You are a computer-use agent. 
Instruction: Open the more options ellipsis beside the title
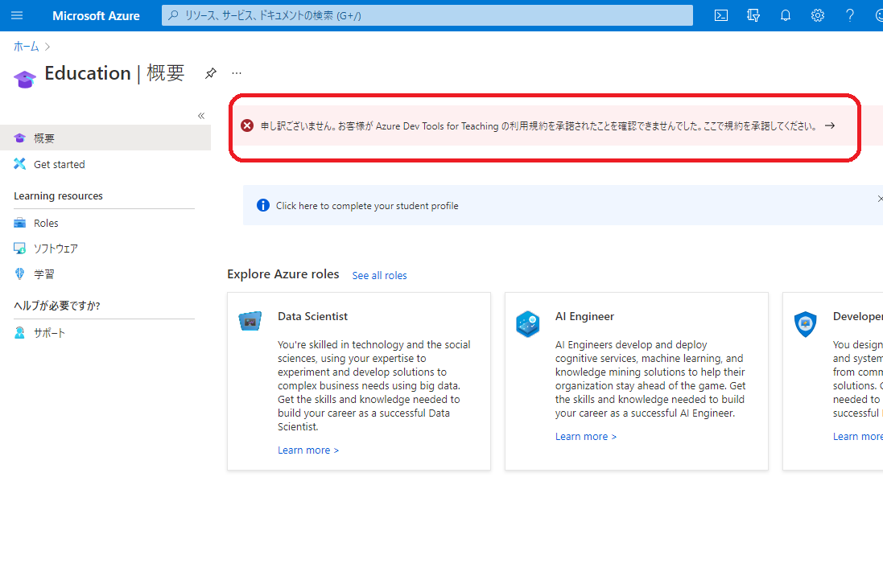coord(237,73)
